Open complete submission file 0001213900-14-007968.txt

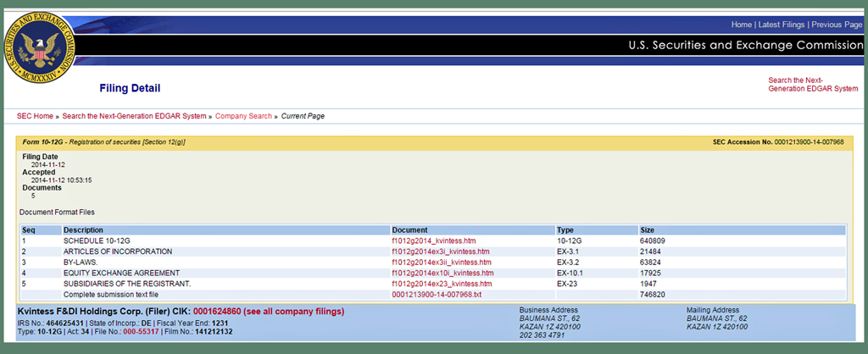(x=437, y=295)
